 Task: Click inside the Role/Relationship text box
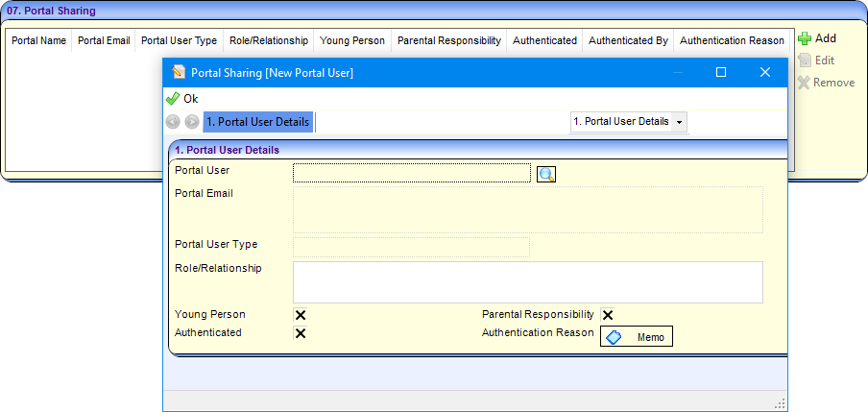point(527,281)
